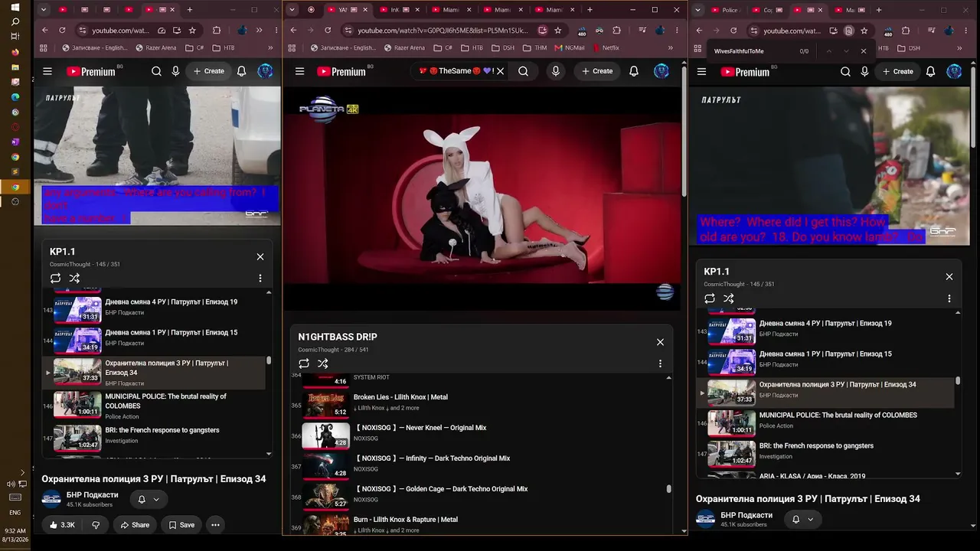Expand hidden bookmarks chevron in left window
980x551 pixels.
[270, 47]
